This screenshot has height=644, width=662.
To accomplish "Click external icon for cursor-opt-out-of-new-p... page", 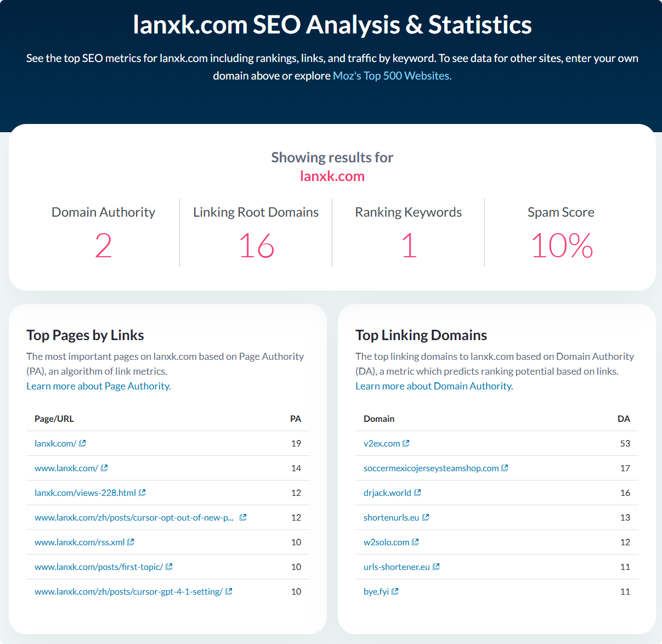I will [243, 517].
